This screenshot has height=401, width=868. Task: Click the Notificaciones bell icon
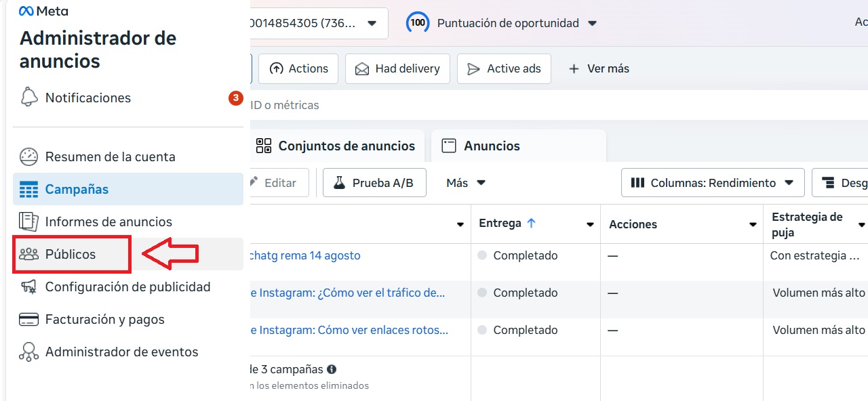28,98
